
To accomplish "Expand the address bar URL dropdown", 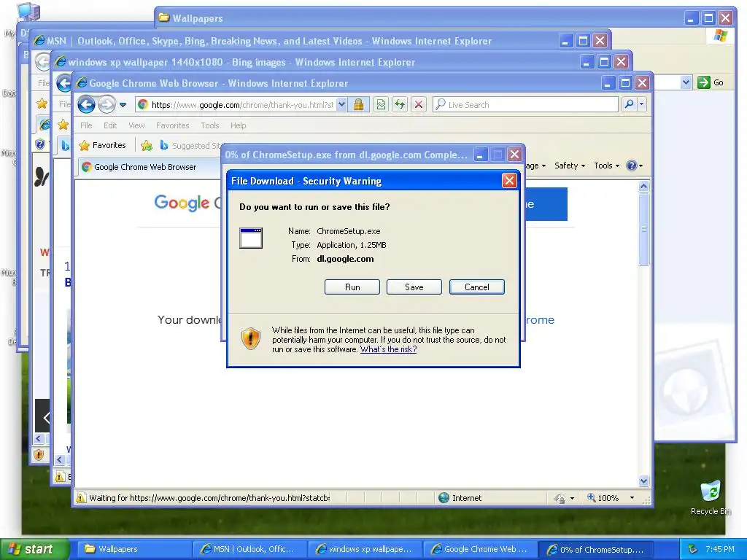I will point(341,105).
